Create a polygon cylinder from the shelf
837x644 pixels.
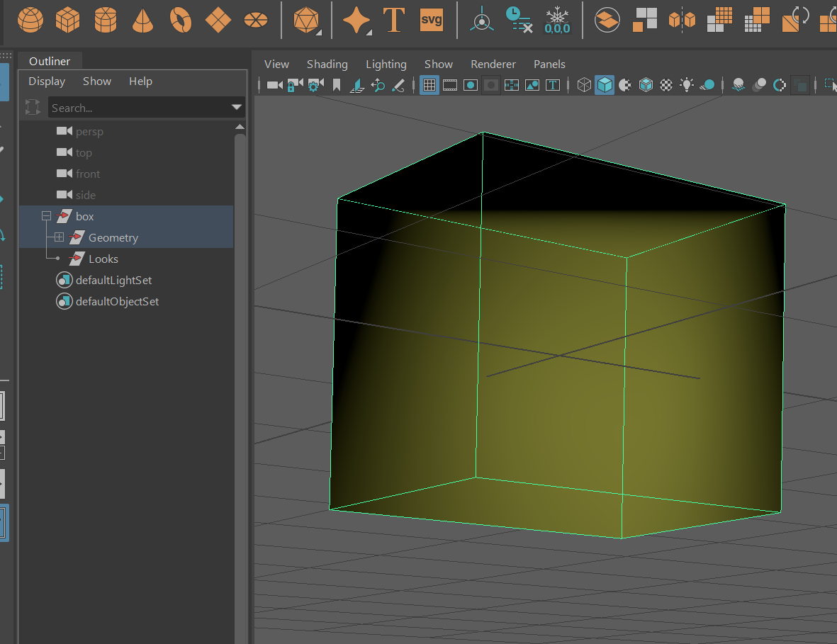pyautogui.click(x=106, y=20)
